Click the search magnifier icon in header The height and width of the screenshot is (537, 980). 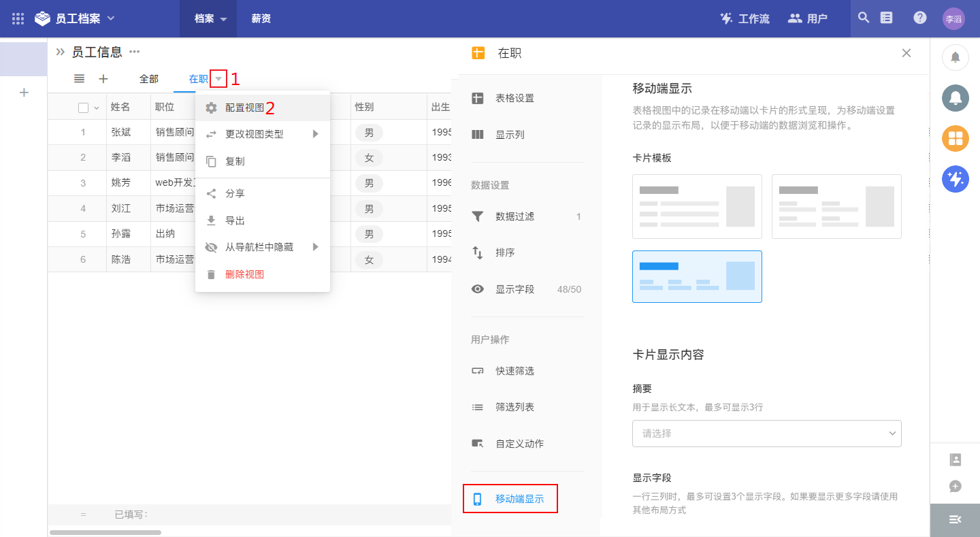pos(864,18)
